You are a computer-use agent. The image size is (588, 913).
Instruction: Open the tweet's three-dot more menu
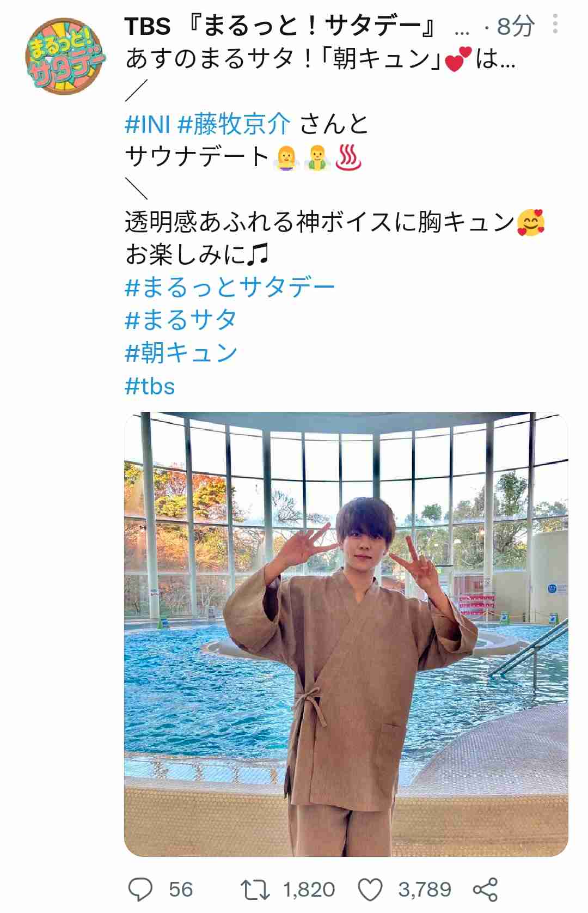click(555, 25)
